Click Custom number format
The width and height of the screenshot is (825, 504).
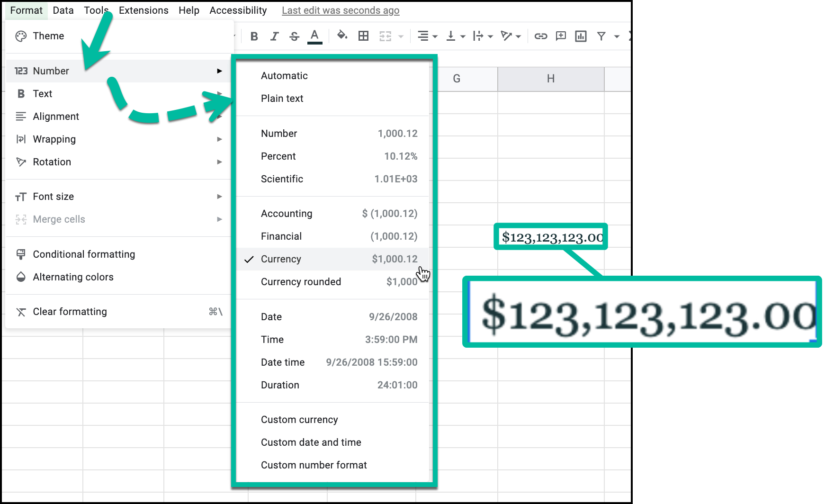(x=314, y=465)
